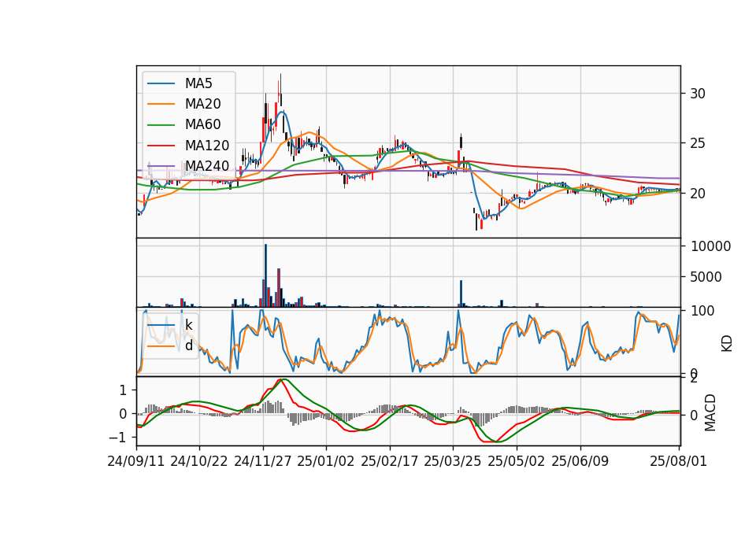This screenshot has width=756, height=543.
Task: Click the price axis value 20
Action: coord(698,194)
